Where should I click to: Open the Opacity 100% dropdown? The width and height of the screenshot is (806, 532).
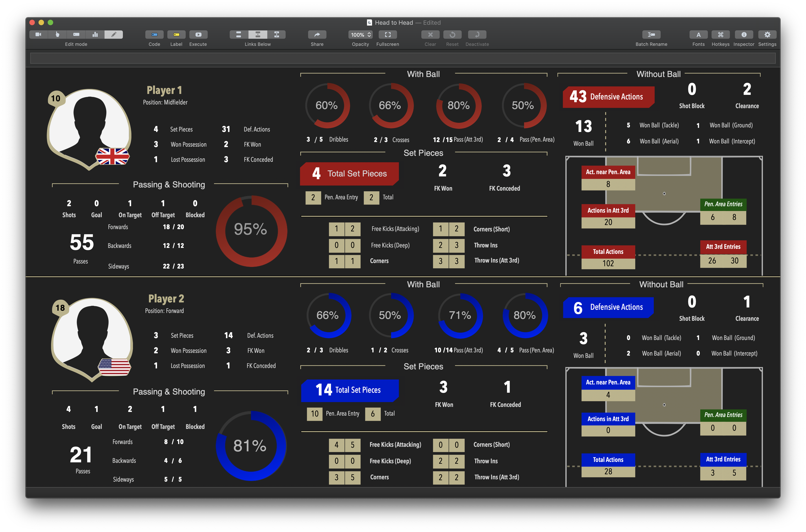pyautogui.click(x=360, y=35)
